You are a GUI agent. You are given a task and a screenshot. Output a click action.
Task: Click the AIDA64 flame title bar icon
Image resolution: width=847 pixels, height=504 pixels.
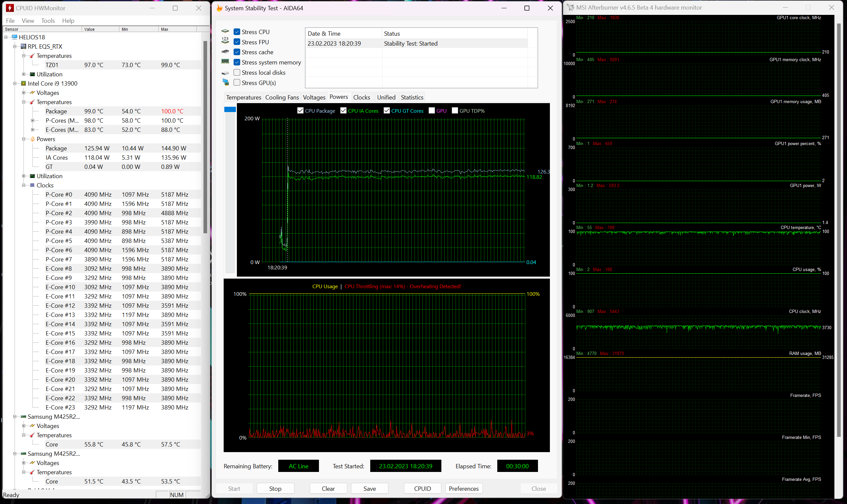click(219, 8)
